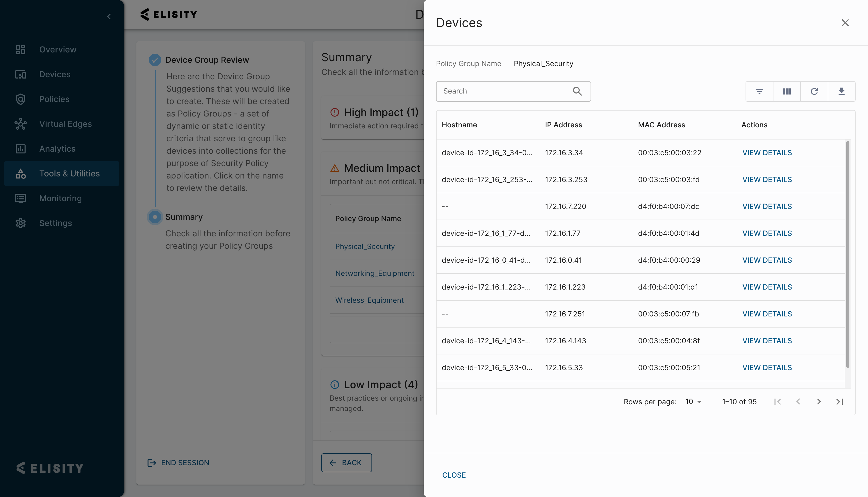View details for 172.16.5.33
Viewport: 868px width, 497px height.
click(767, 368)
